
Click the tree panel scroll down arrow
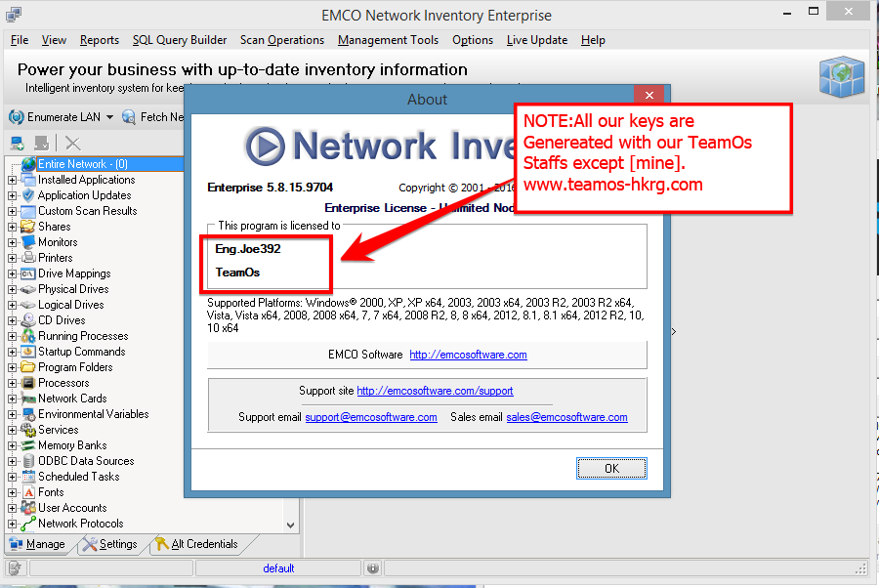pyautogui.click(x=290, y=525)
